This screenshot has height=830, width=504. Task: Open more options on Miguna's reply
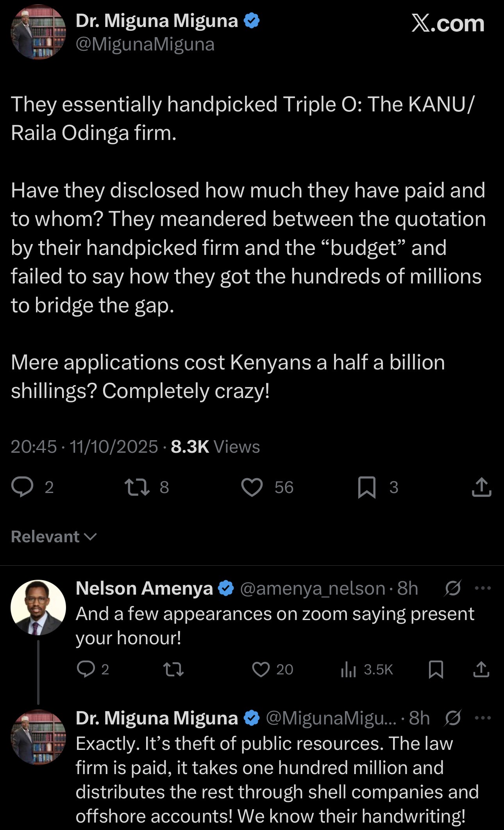(483, 717)
